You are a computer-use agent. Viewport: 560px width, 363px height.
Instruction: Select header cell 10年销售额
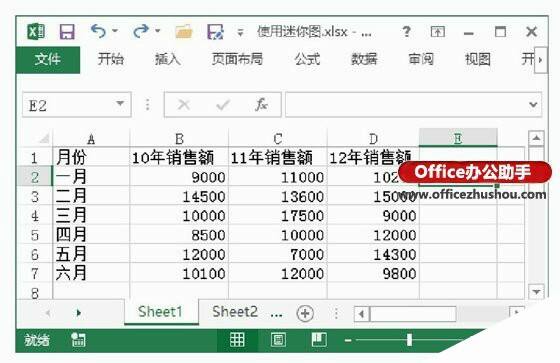pos(179,158)
